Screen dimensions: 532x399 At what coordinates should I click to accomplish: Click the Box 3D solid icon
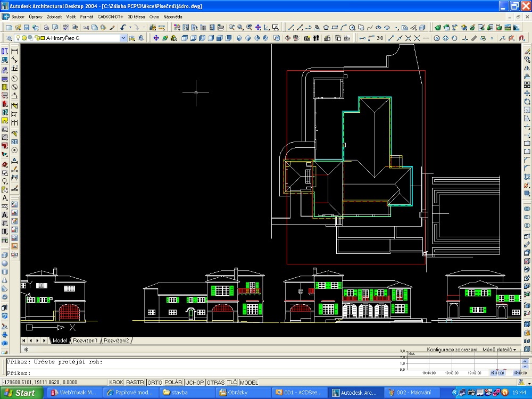[x=5, y=255]
